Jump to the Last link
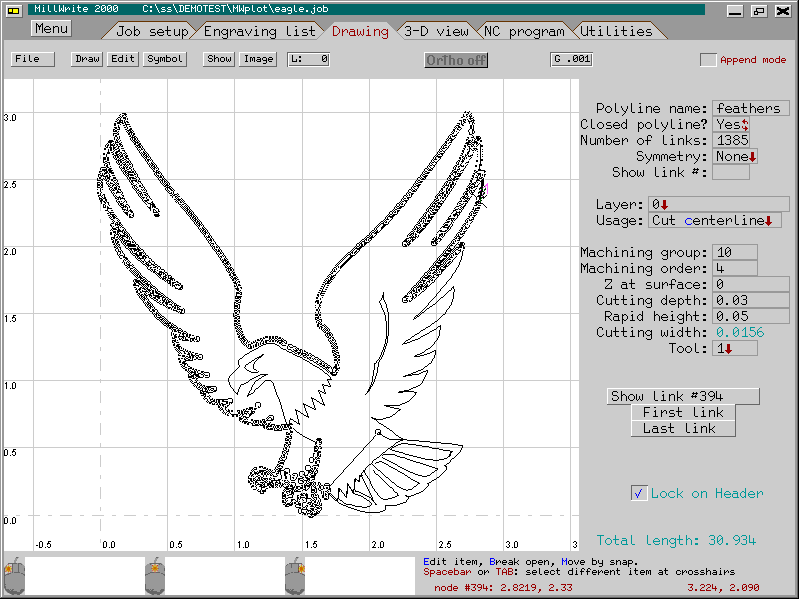The width and height of the screenshot is (799, 599). point(683,428)
